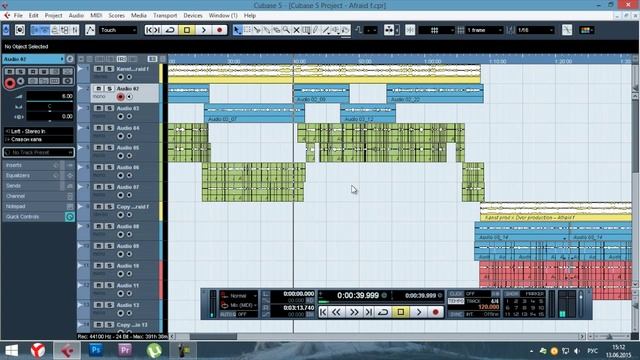
Task: Click the Show Inspector toolbar icon
Action: click(36, 30)
